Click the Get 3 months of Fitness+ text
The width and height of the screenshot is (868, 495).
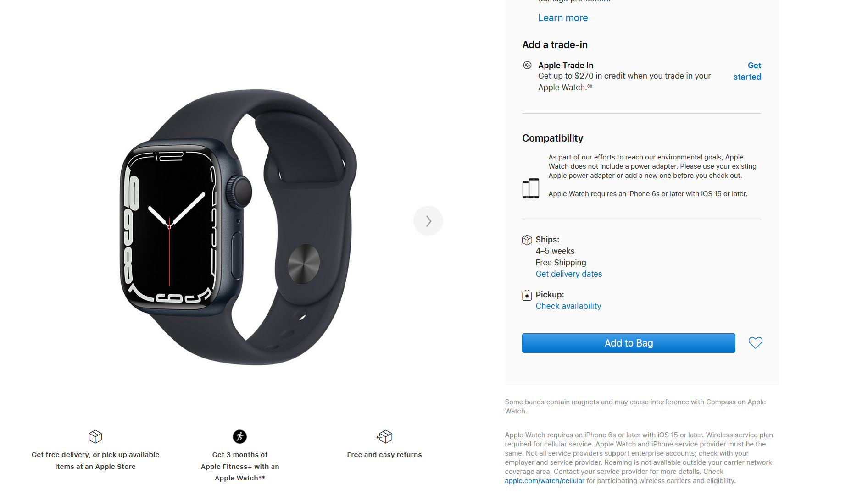point(240,466)
